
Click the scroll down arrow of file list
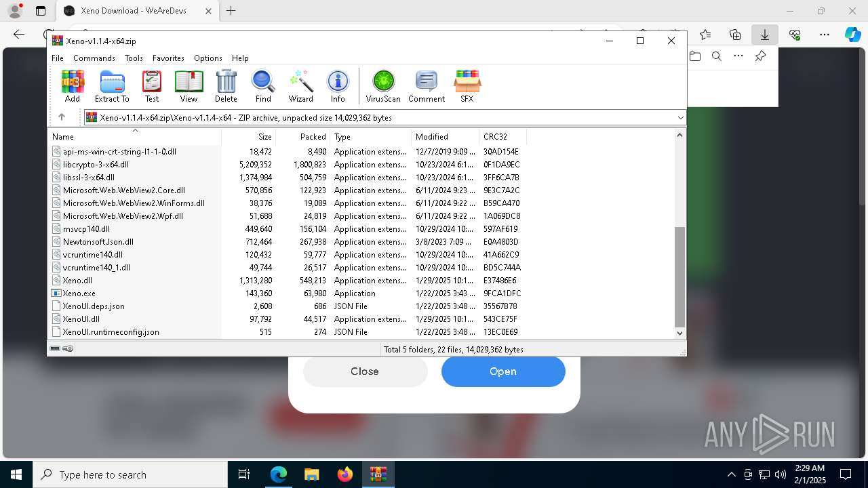click(680, 333)
